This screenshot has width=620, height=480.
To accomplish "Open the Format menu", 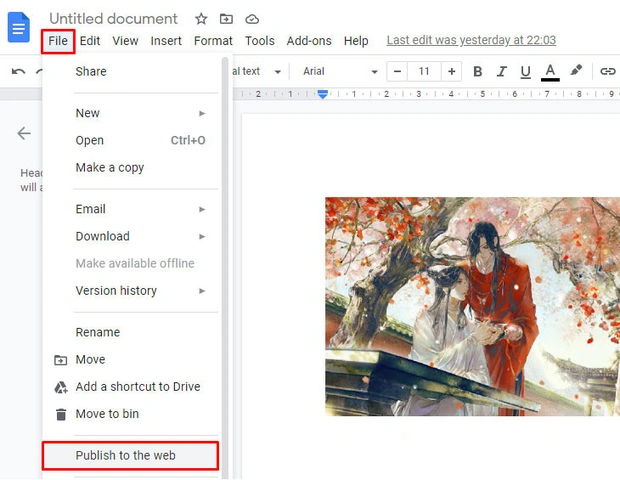I will (x=213, y=41).
